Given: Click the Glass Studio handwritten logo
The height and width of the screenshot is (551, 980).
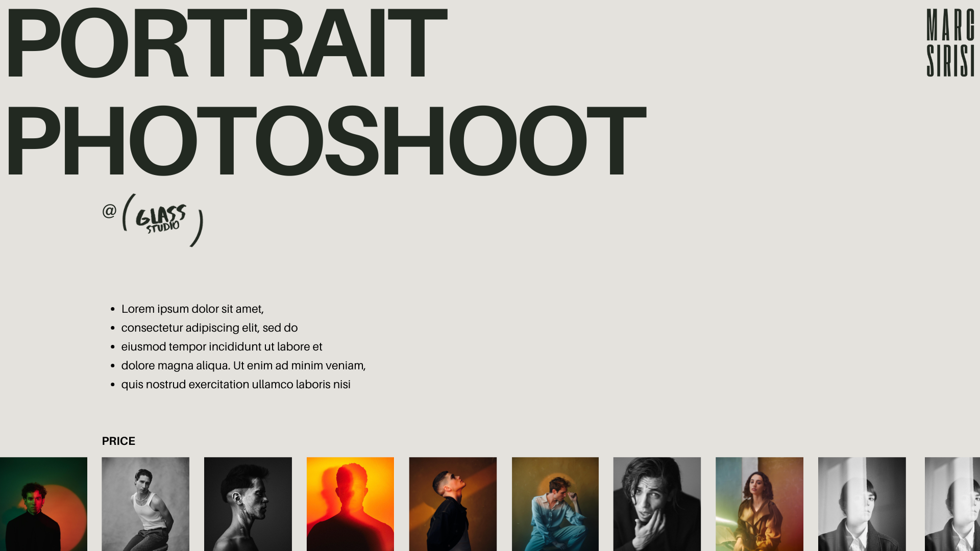Looking at the screenshot, I should tap(163, 220).
